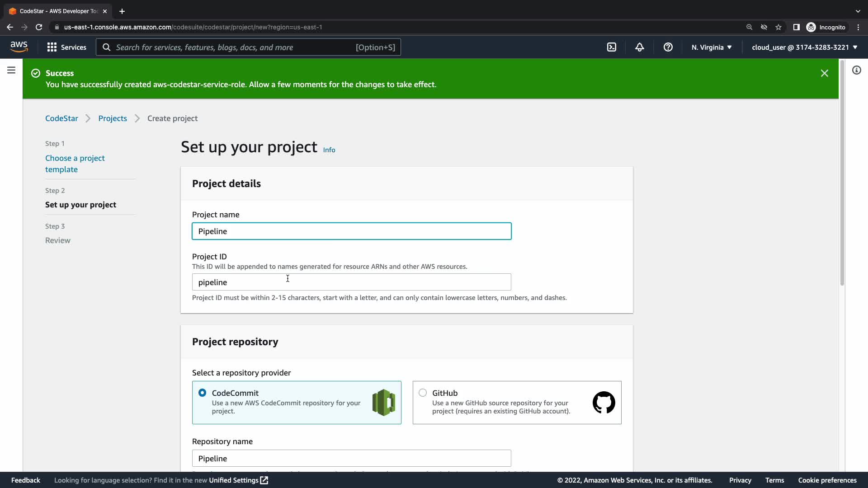Bookmark this page with star icon
Viewport: 868px width, 488px height.
click(x=778, y=27)
